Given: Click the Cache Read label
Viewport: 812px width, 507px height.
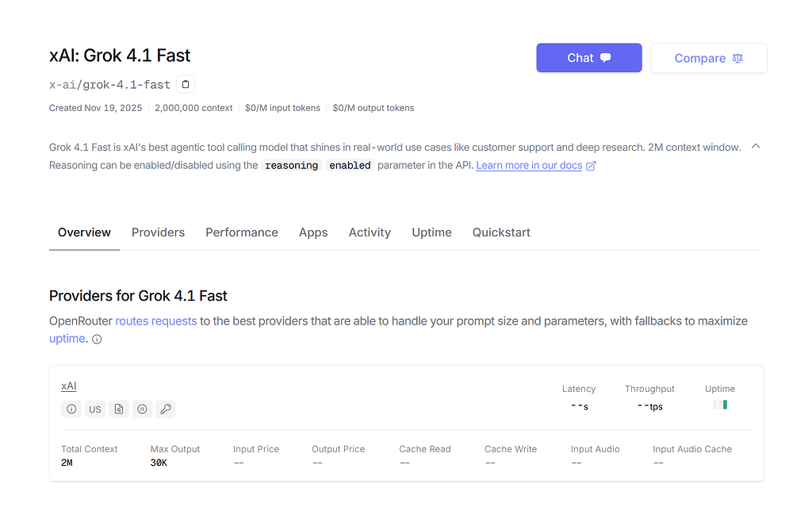Looking at the screenshot, I should click(425, 449).
